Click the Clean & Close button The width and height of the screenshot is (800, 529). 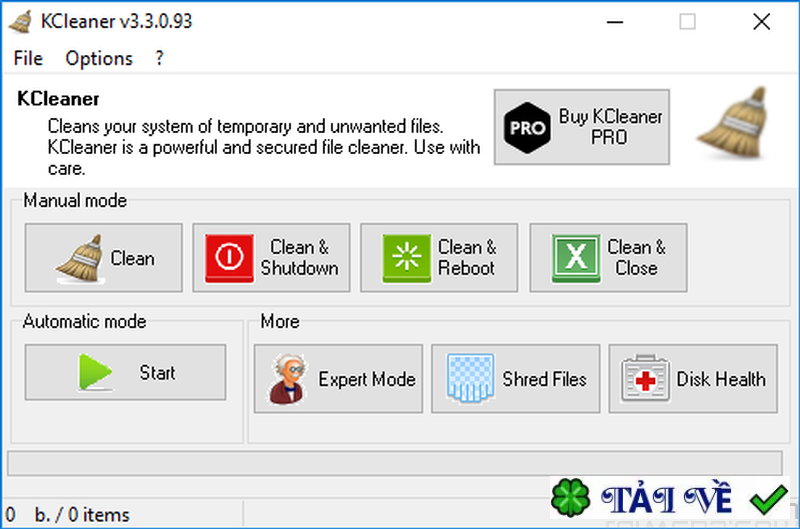click(x=608, y=258)
